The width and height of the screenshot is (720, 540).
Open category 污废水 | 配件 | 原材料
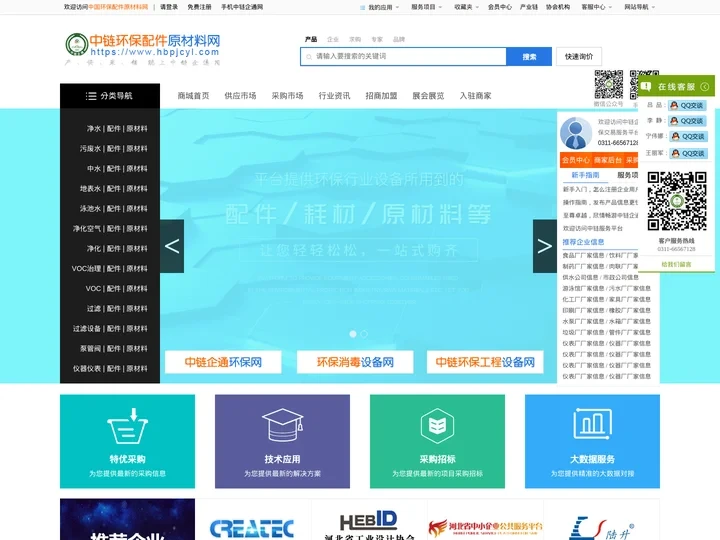click(x=113, y=148)
